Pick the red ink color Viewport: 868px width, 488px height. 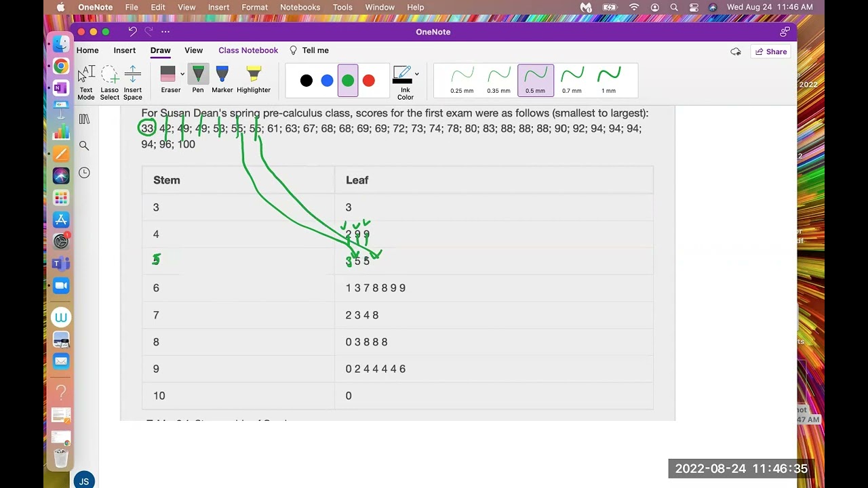click(x=369, y=81)
